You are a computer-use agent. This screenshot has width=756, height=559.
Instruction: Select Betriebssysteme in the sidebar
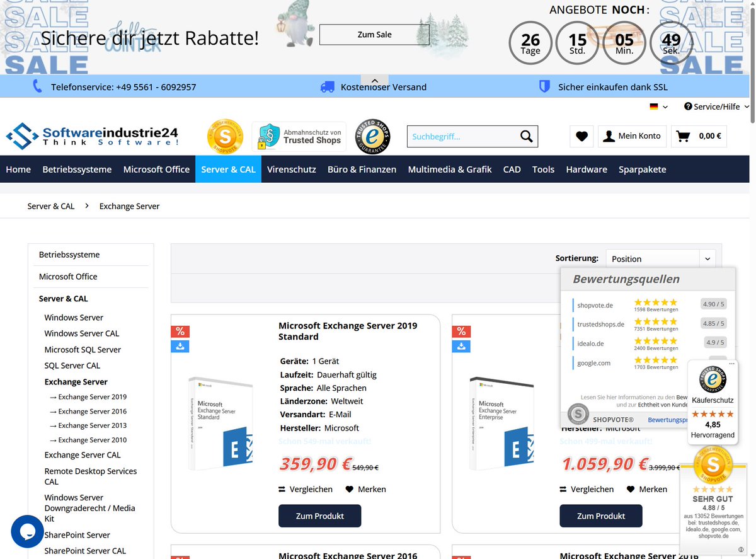[x=69, y=255]
